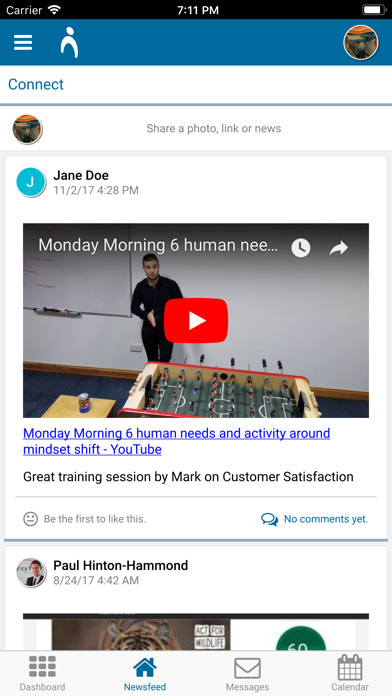Tap the No comments yet link
The image size is (392, 696).
click(326, 519)
